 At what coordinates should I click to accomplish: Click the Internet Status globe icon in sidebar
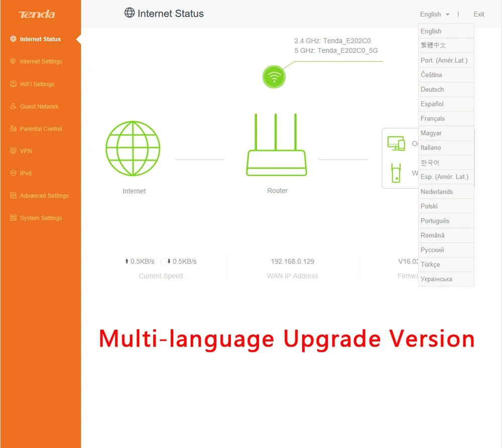[13, 39]
